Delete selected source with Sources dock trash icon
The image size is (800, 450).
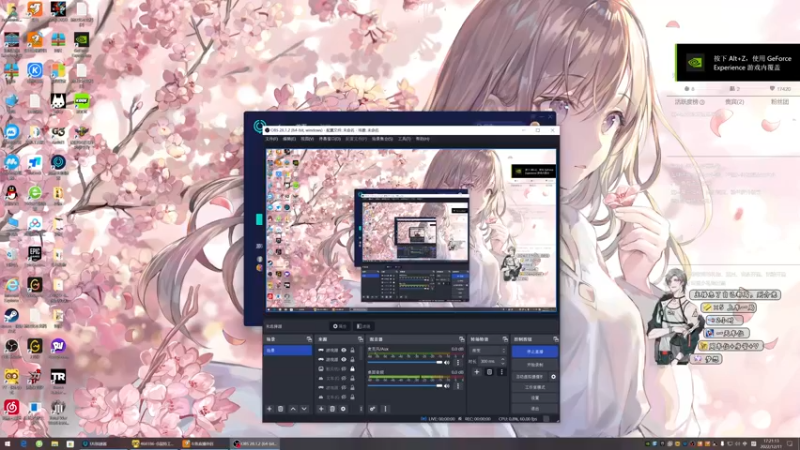[332, 409]
